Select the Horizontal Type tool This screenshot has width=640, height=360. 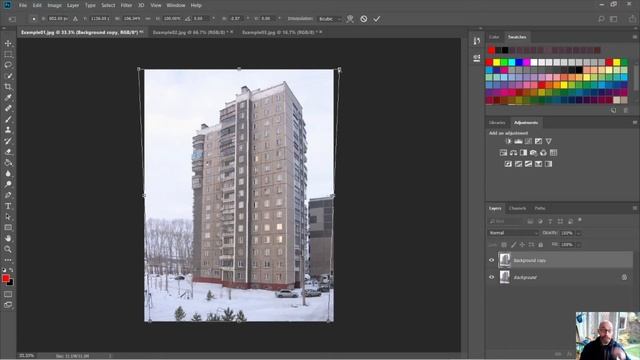(x=8, y=206)
